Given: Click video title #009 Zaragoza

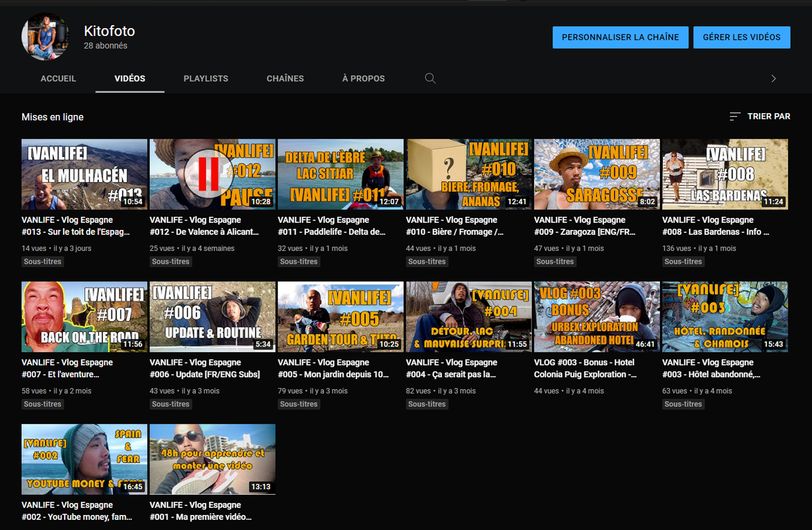Looking at the screenshot, I should [584, 226].
